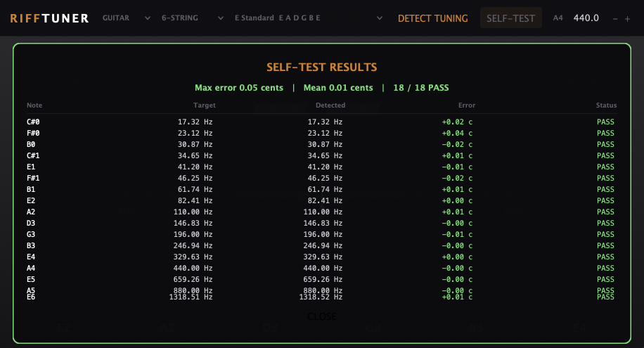This screenshot has height=348, width=644.
Task: Click the 'Max error 0.05 cents' summary
Action: pyautogui.click(x=238, y=87)
